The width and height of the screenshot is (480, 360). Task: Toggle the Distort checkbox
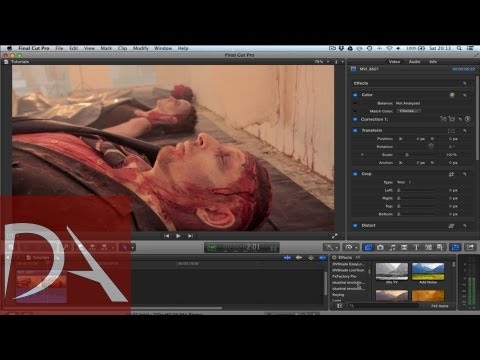tap(355, 226)
